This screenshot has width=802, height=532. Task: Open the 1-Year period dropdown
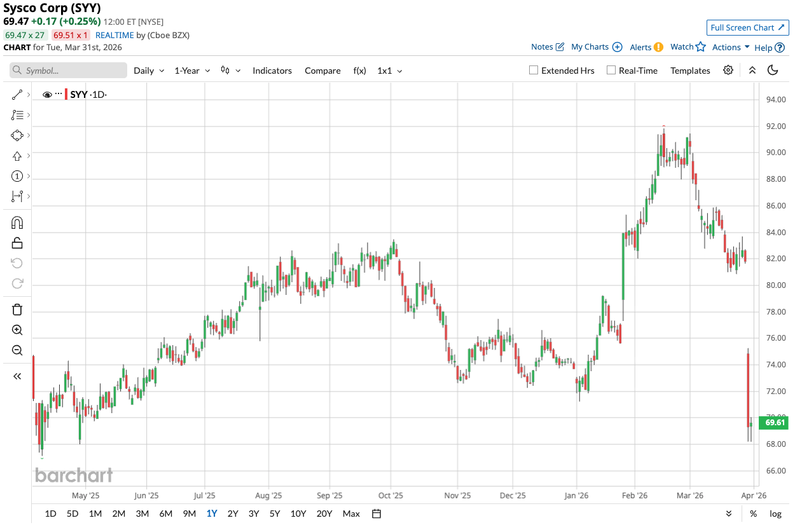(192, 71)
